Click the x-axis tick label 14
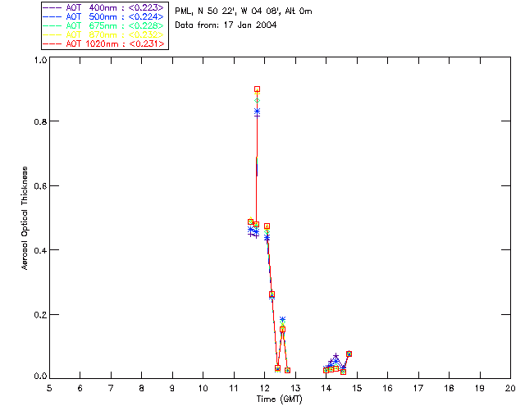Image resolution: width=525 pixels, height=420 pixels. [326, 388]
